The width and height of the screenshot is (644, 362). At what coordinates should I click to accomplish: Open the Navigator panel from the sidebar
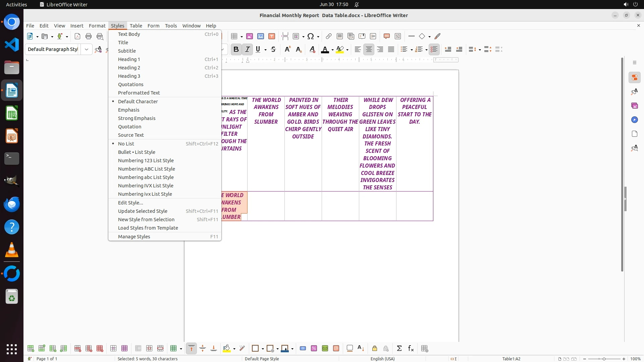(634, 120)
